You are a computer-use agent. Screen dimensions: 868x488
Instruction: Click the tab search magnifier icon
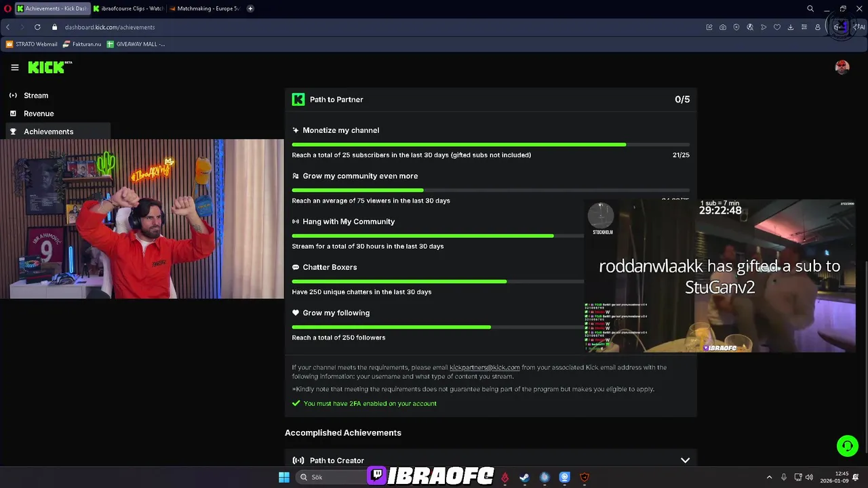point(810,9)
